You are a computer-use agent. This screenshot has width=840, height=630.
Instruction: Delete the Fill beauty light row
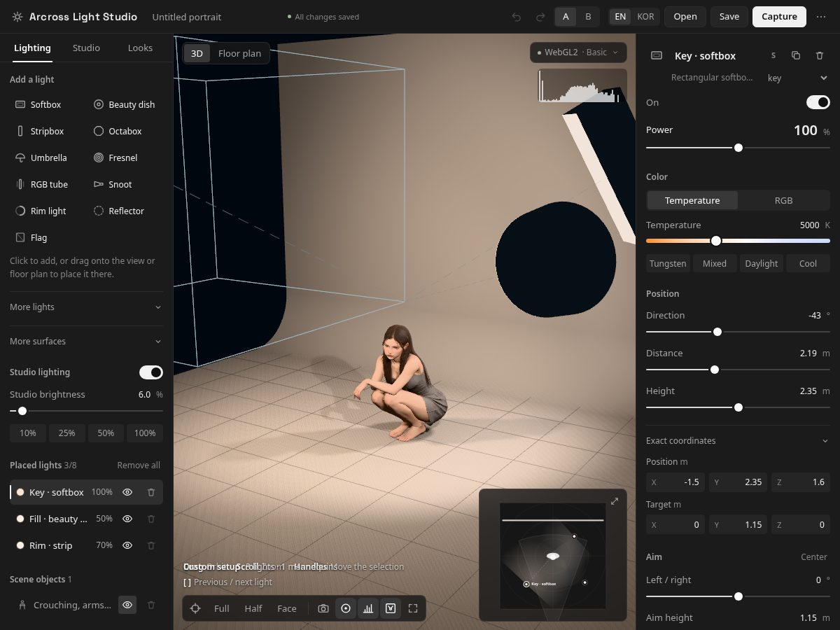point(151,519)
